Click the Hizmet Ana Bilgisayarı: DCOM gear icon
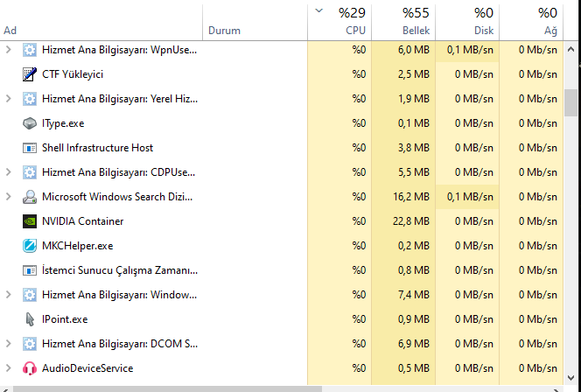 (30, 344)
